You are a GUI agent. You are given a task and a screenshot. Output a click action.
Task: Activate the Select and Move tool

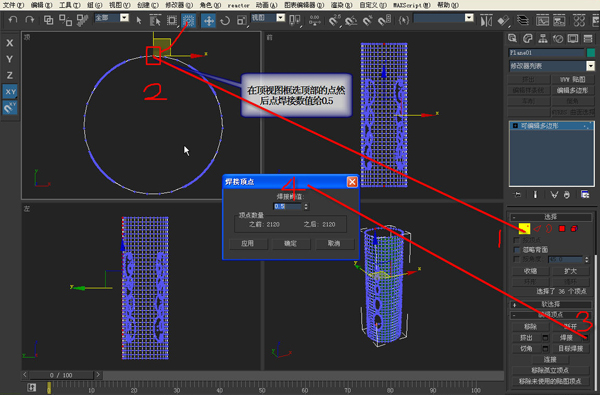tap(209, 20)
